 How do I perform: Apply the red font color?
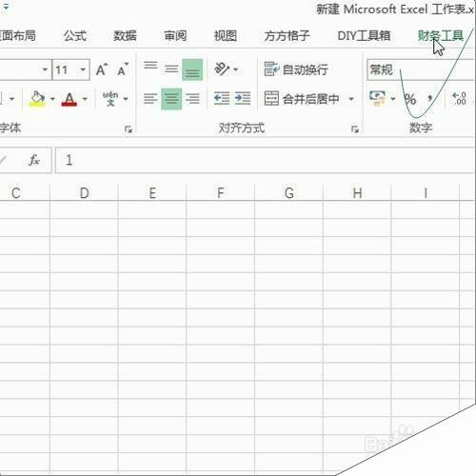[x=69, y=99]
